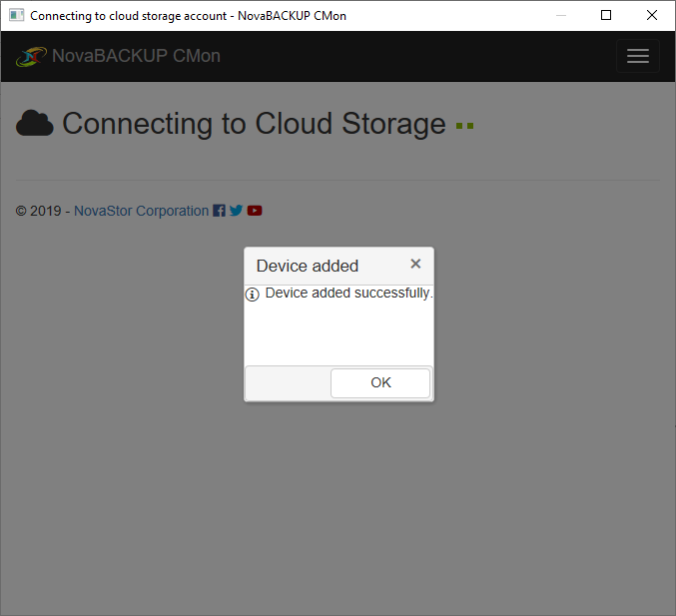Click the cloud icon beside the heading

point(35,123)
